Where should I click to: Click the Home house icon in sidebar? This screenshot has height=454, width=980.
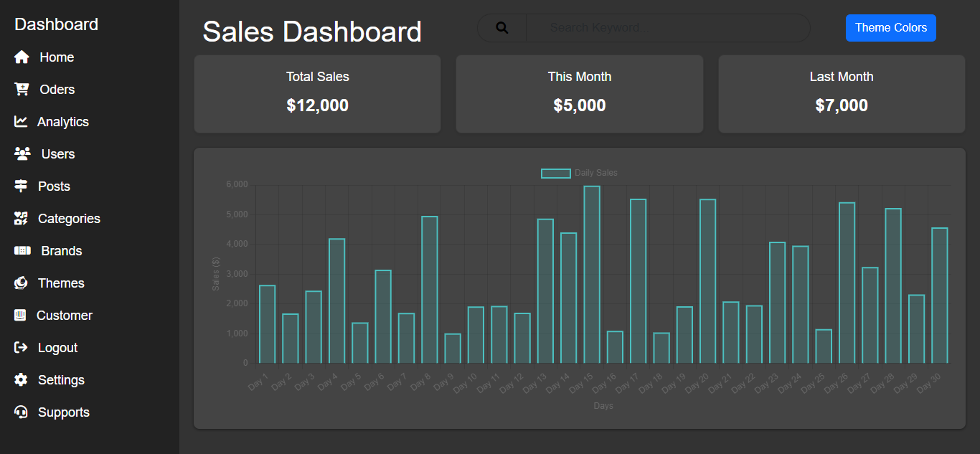pyautogui.click(x=22, y=57)
